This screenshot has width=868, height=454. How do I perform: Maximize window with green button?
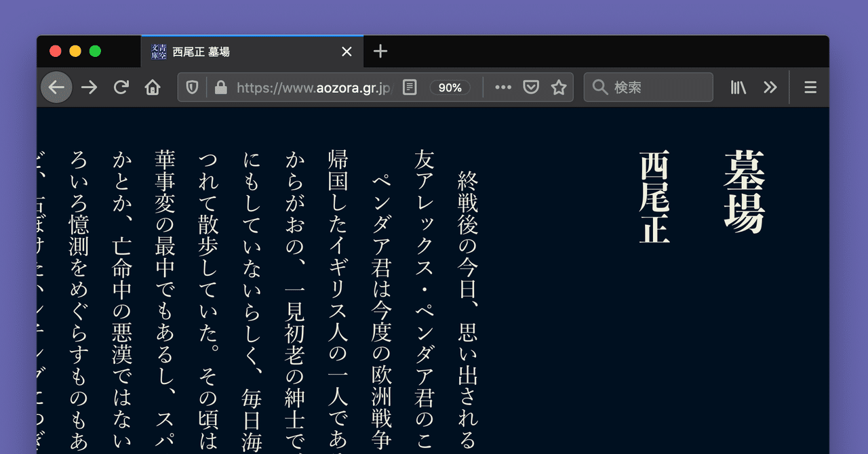95,51
